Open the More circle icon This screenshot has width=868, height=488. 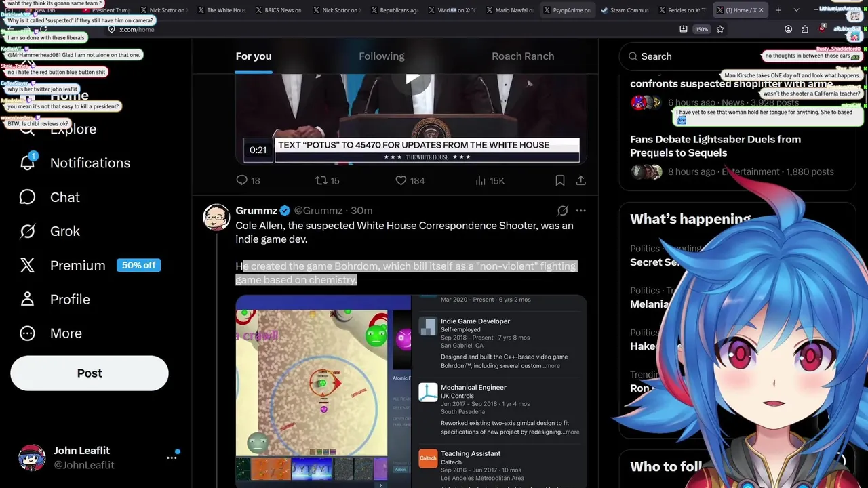coord(27,333)
